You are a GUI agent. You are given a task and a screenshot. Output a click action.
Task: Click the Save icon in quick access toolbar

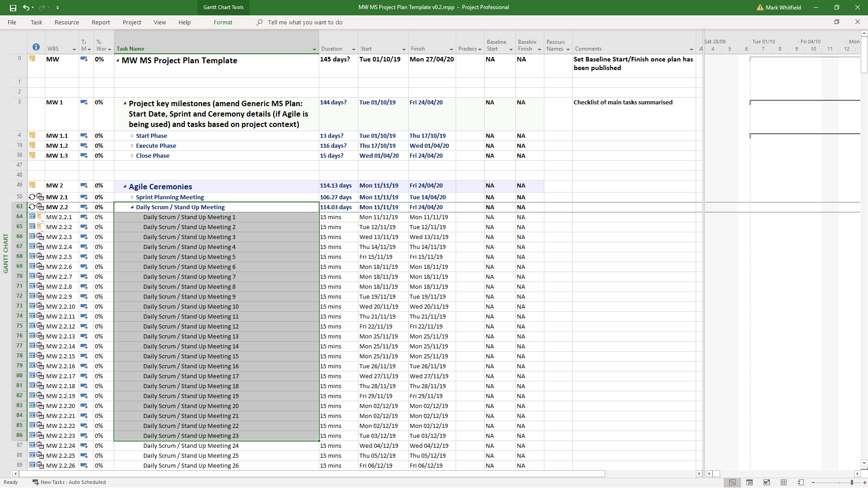click(13, 8)
